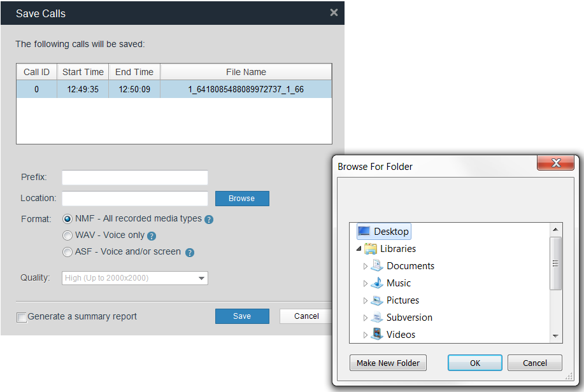This screenshot has height=392, width=584.
Task: Click into the Prefix text field
Action: click(134, 178)
